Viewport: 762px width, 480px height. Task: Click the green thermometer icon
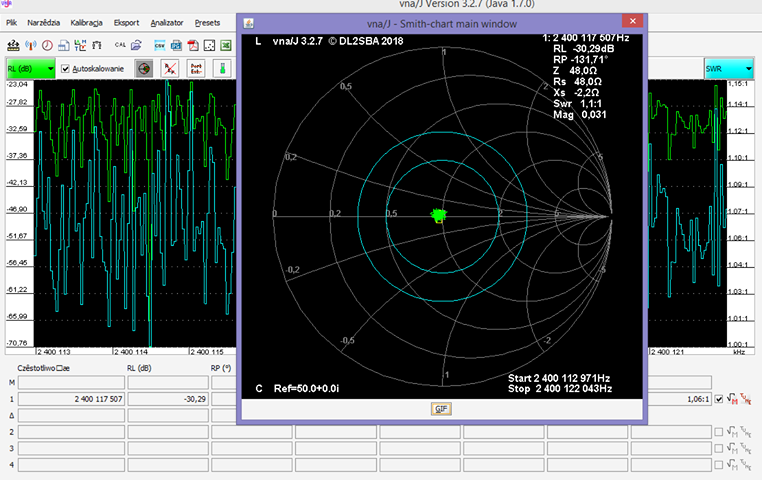pos(222,69)
